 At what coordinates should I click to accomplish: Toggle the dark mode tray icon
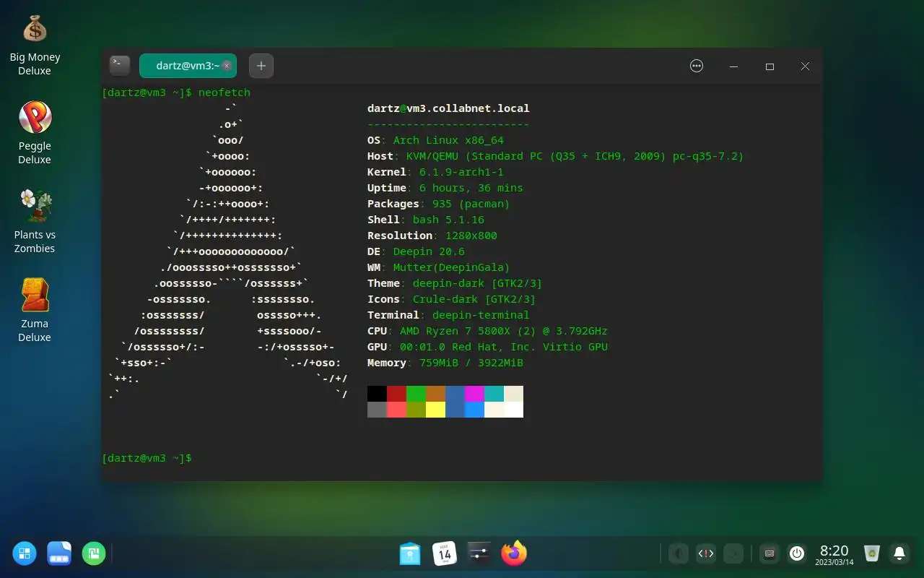coord(678,554)
